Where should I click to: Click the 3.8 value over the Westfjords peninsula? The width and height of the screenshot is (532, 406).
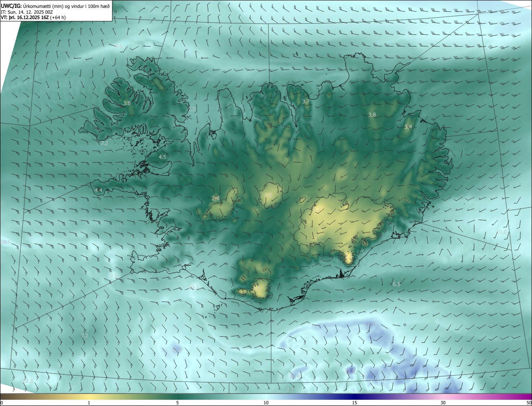127,103
